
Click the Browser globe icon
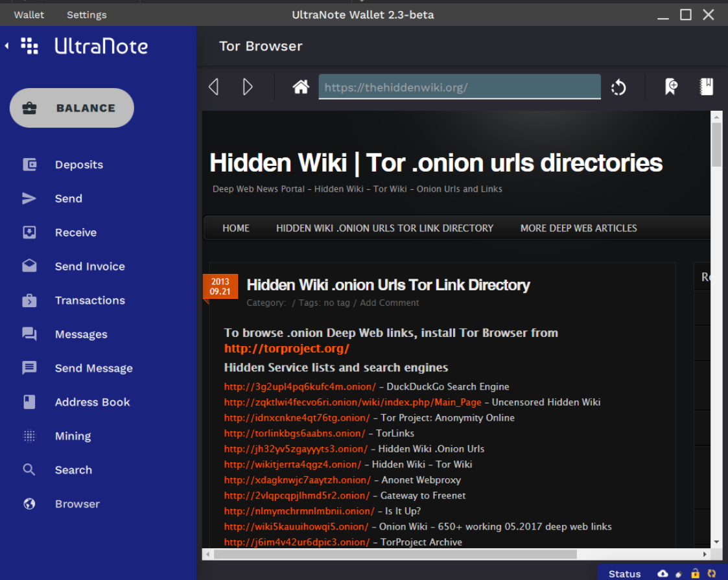pos(29,504)
